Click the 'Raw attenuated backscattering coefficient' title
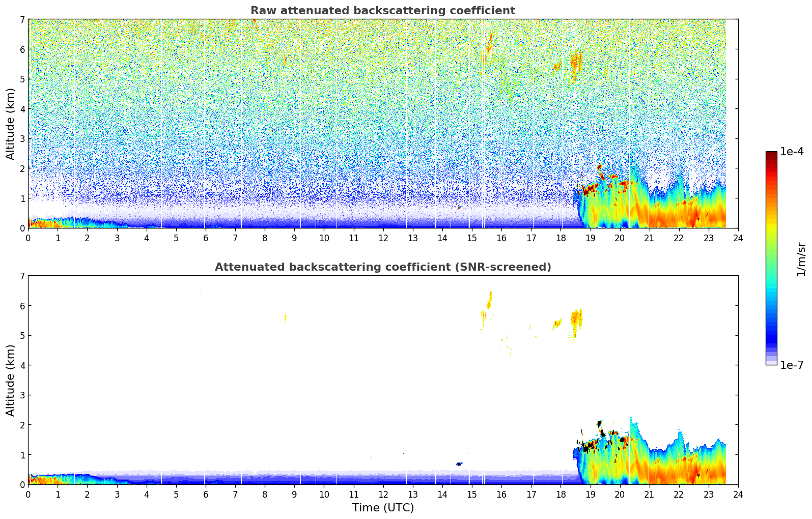This screenshot has height=519, width=812. 382,11
